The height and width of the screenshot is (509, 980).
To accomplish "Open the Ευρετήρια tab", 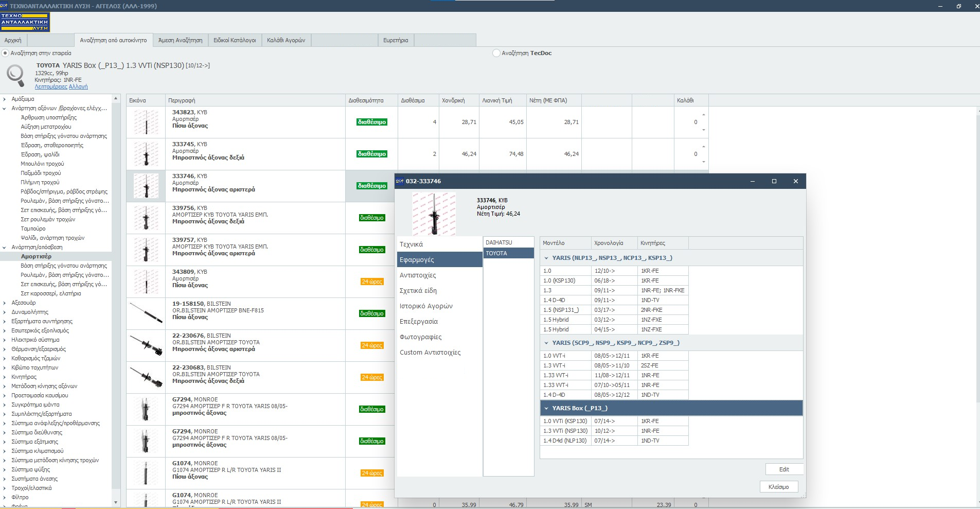I will click(x=396, y=40).
